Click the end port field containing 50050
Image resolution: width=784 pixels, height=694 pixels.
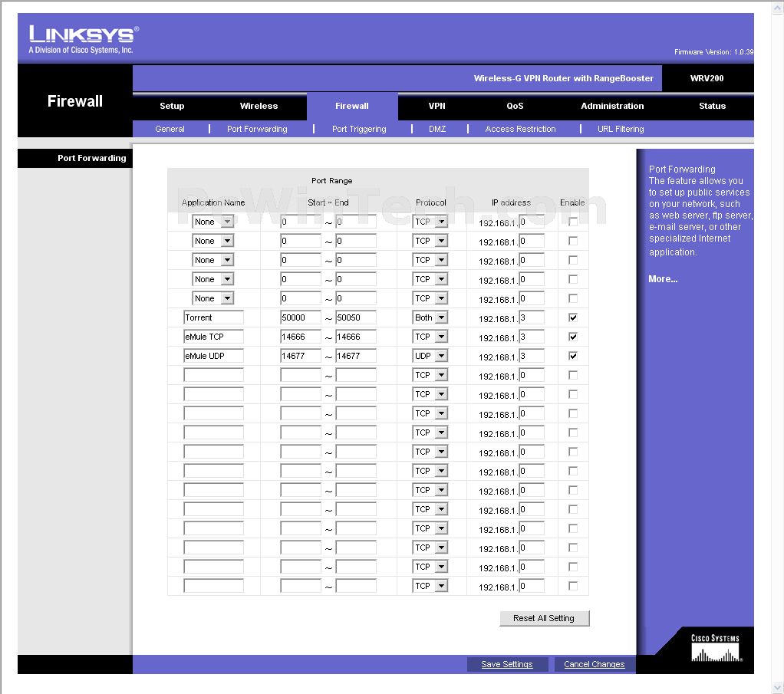[356, 317]
